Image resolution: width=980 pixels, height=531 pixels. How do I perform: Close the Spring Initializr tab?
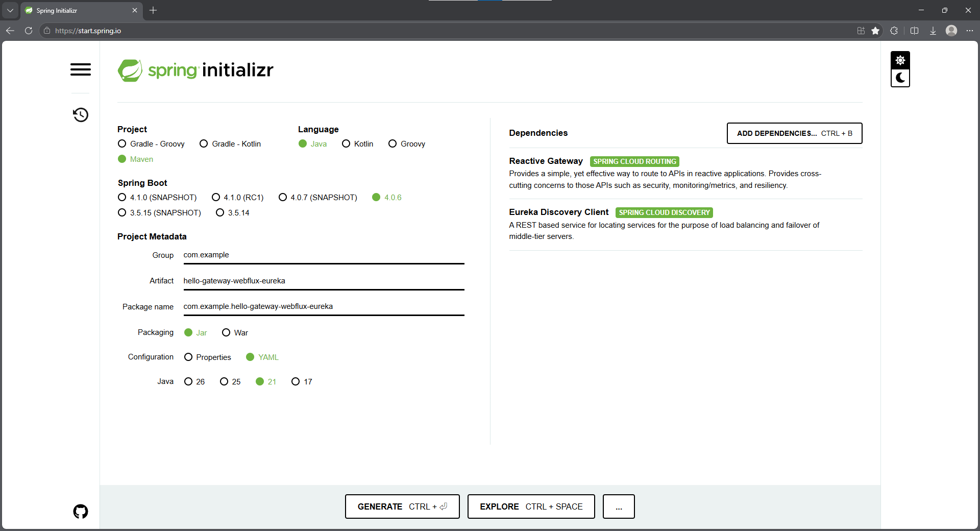(x=135, y=10)
